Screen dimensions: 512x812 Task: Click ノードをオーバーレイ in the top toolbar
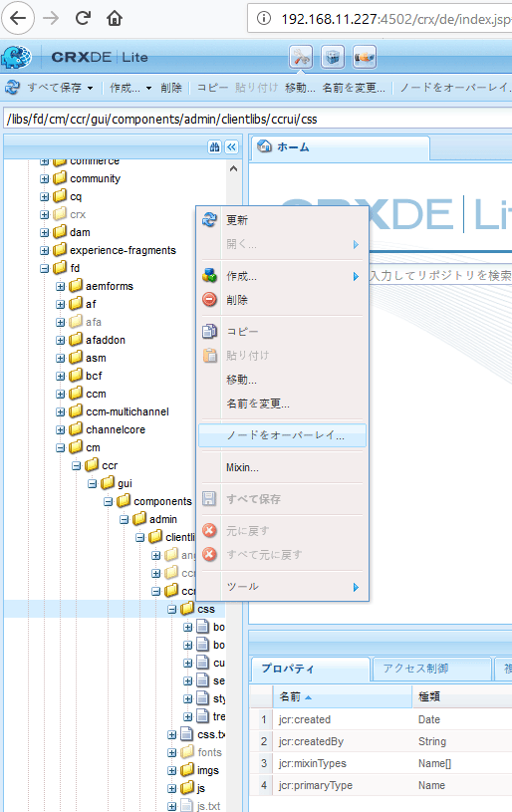tap(454, 88)
